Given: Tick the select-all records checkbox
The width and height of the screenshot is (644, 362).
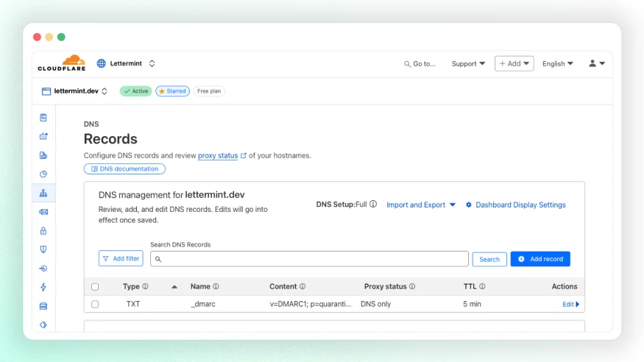Looking at the screenshot, I should coord(95,286).
